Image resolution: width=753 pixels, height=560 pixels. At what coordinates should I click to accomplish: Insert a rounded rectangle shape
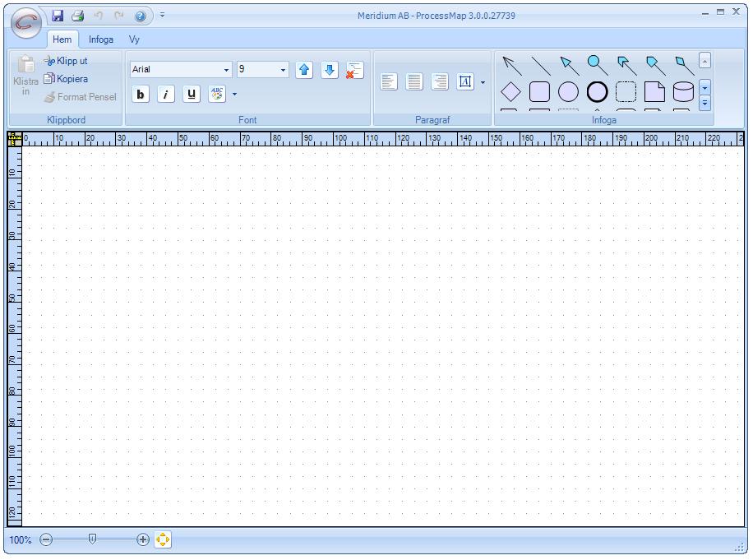539,92
